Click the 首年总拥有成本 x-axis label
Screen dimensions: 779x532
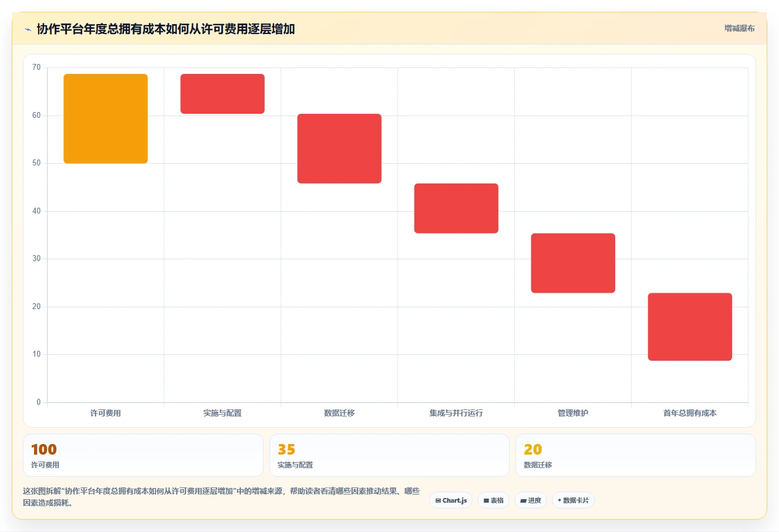point(690,413)
